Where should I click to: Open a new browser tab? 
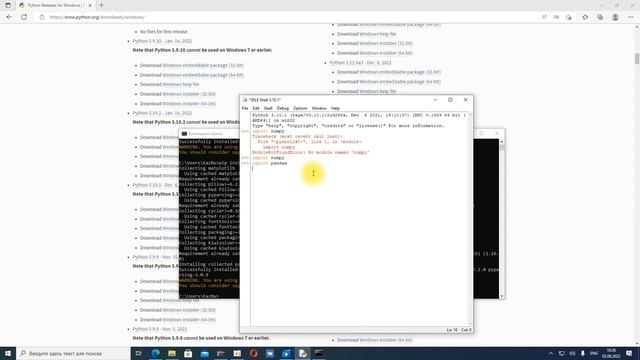[x=101, y=5]
